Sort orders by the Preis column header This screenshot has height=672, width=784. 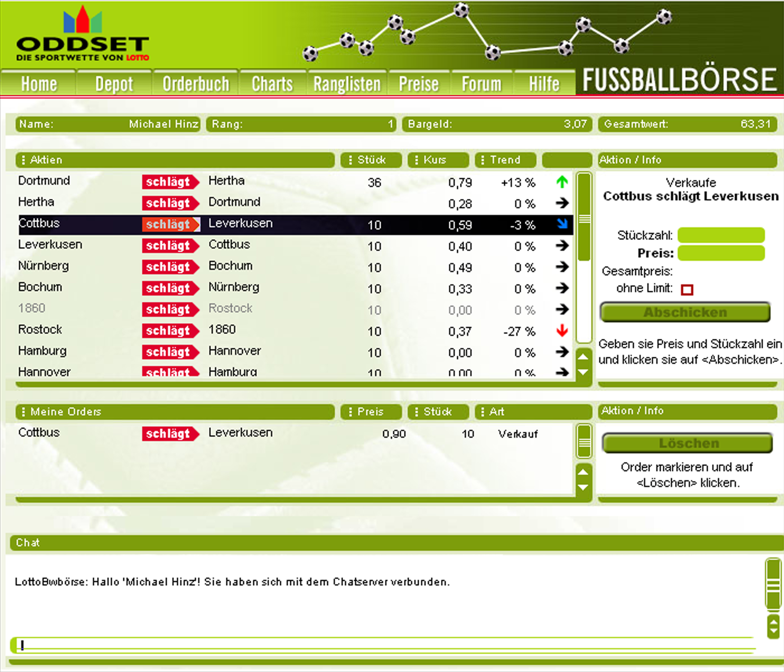point(371,412)
